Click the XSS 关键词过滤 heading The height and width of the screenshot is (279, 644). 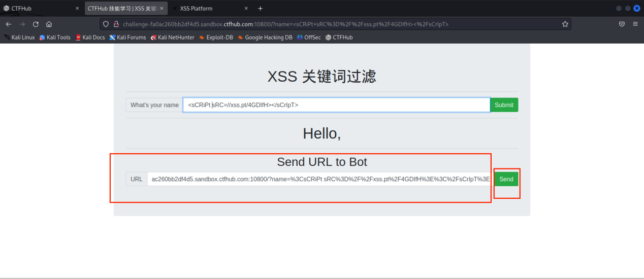click(x=321, y=76)
